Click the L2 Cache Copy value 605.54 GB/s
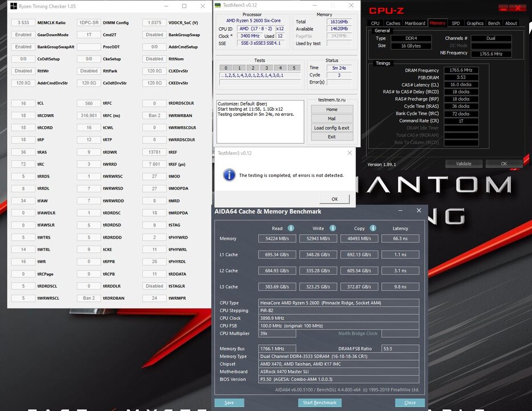The image size is (532, 411). tap(359, 271)
